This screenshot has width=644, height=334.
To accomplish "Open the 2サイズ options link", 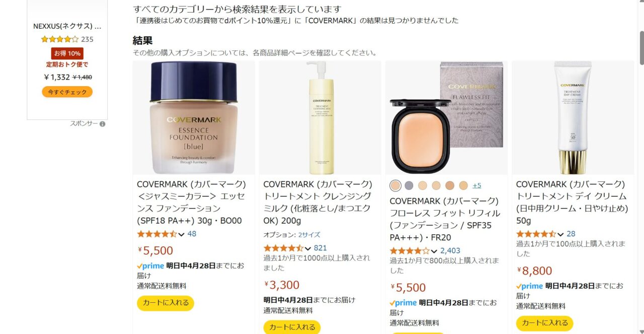I will coord(309,235).
